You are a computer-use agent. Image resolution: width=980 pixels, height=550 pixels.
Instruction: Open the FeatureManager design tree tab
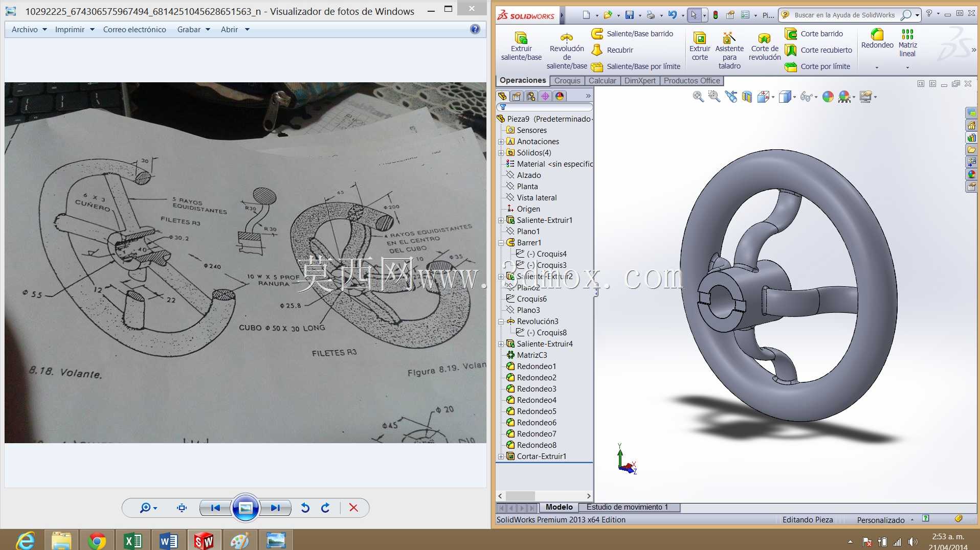(x=502, y=96)
